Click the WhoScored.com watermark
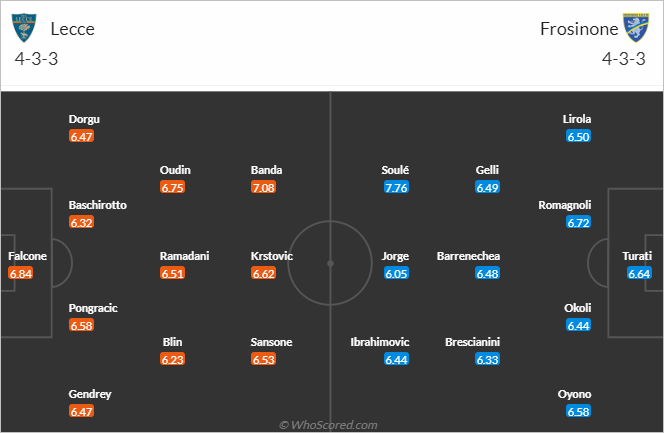664x433 pixels. click(328, 425)
